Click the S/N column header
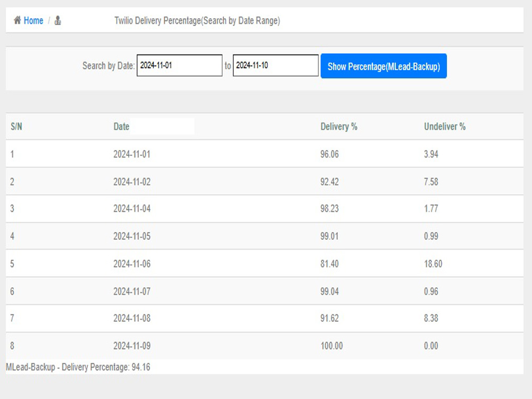Image resolution: width=532 pixels, height=399 pixels. pos(16,127)
